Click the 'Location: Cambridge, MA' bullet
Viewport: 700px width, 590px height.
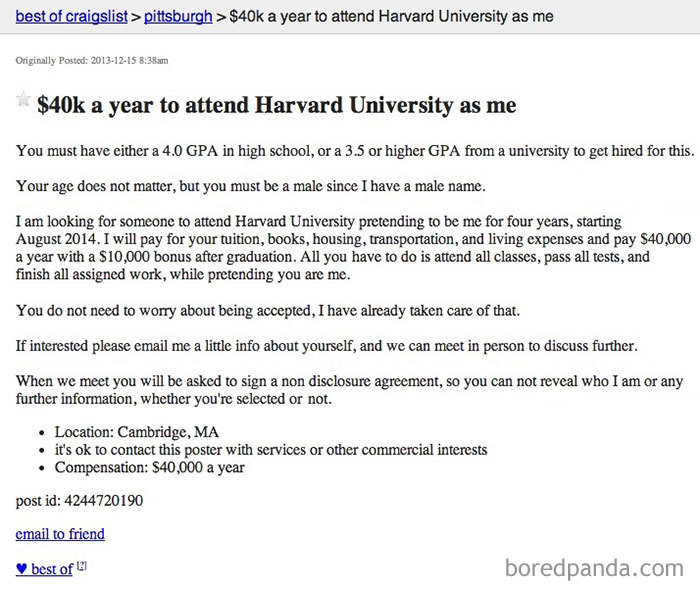(137, 432)
